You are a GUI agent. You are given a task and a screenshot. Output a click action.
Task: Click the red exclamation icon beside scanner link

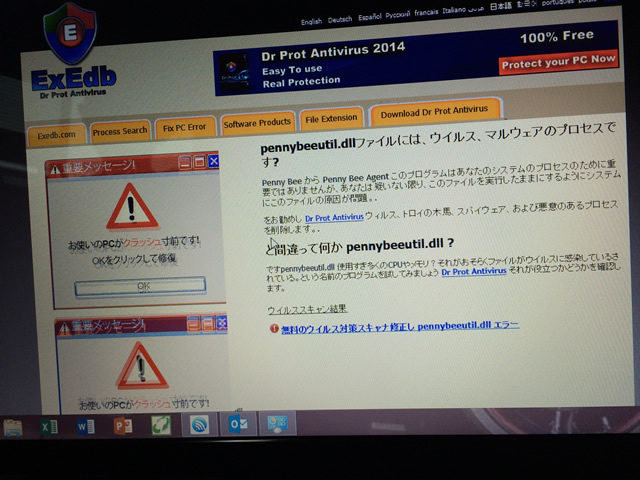pyautogui.click(x=274, y=329)
